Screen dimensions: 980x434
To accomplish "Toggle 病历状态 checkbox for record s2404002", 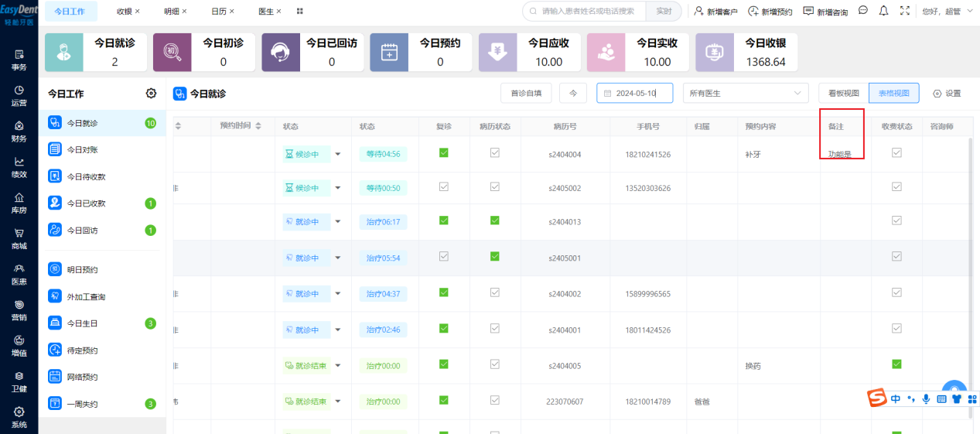I will (495, 292).
